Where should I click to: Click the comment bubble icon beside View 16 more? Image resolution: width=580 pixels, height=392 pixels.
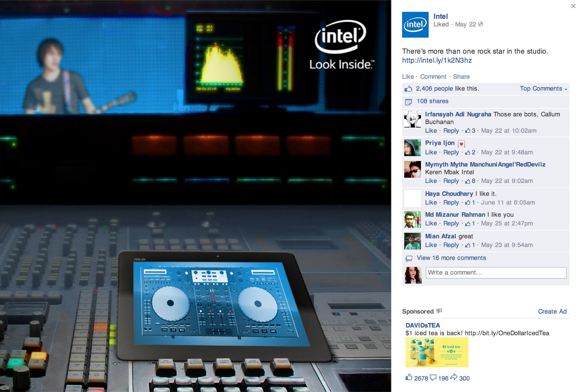(409, 259)
